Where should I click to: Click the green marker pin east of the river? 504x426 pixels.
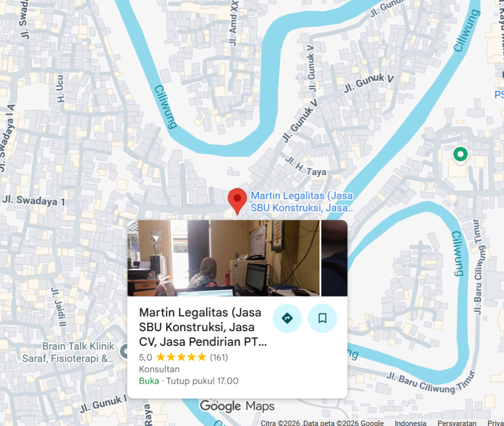[460, 155]
